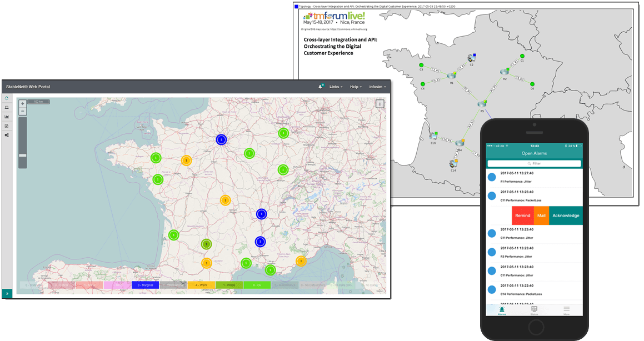Viewport: 644px width, 341px height.
Task: Toggle the bright green Ok legend filter
Action: point(257,285)
